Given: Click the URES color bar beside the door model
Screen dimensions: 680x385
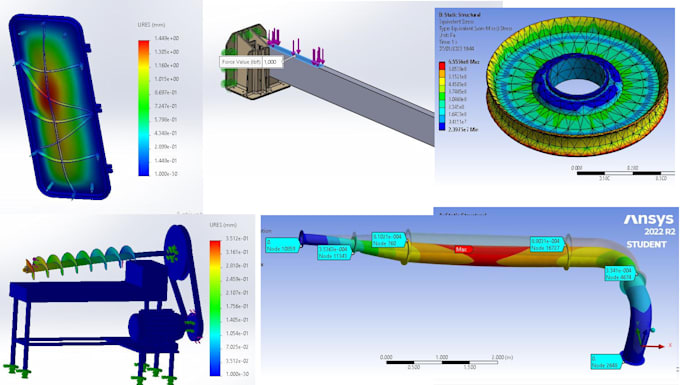Looking at the screenshot, I should click(144, 108).
